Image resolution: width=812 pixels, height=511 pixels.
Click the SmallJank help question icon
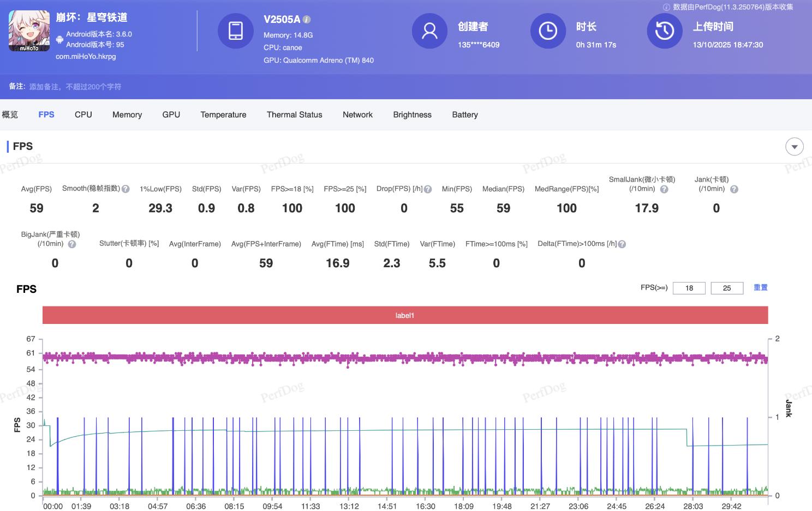tap(664, 189)
